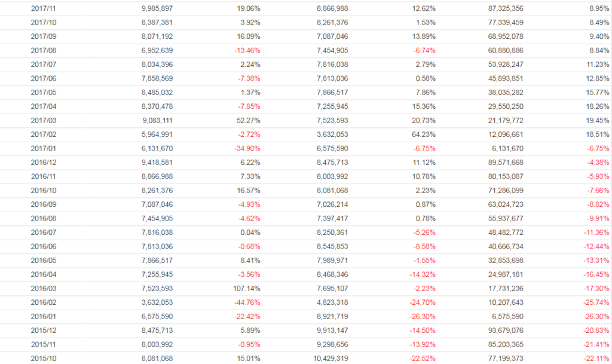Screen dimensions: 612x364
Task: Select the 2016/02 row label
Action: pos(43,302)
